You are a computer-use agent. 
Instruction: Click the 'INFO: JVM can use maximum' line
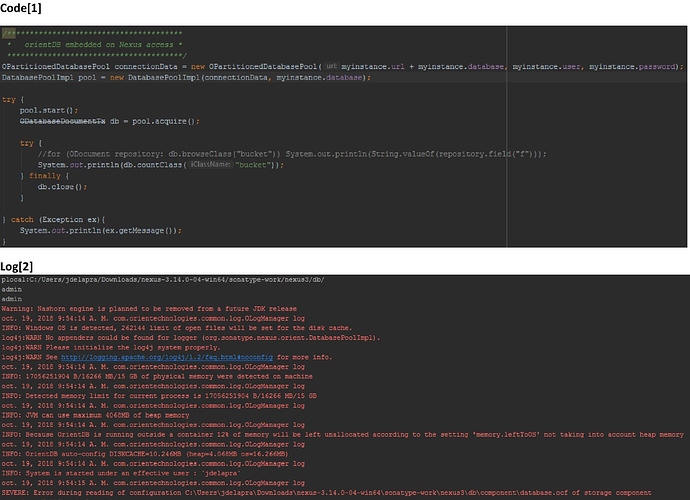pos(95,415)
